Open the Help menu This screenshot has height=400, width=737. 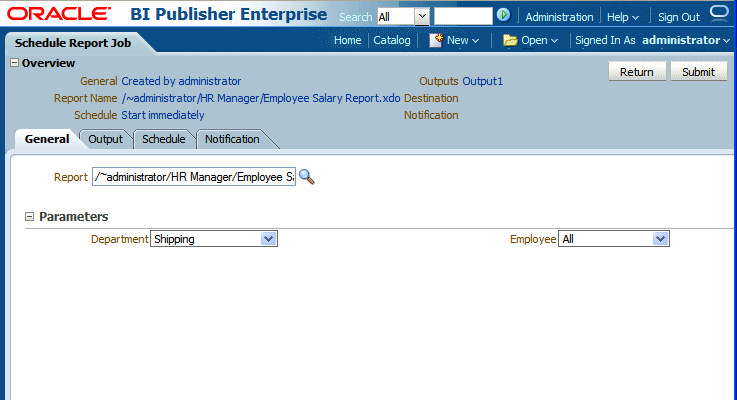[623, 17]
